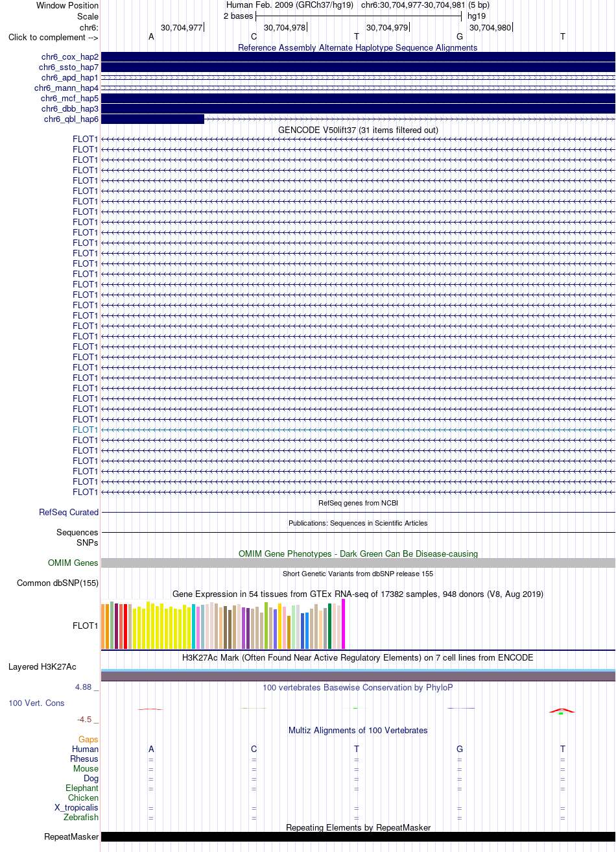The image size is (616, 852).
Task: Select the Rhesus alignment row label
Action: [x=84, y=759]
